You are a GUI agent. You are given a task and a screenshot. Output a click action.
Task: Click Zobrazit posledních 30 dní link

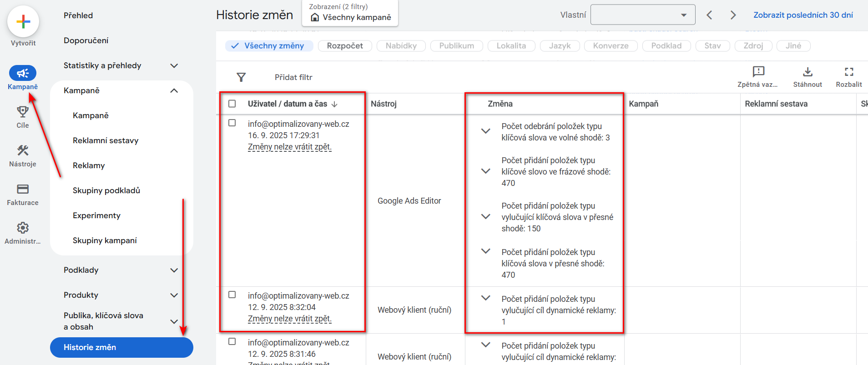point(803,15)
